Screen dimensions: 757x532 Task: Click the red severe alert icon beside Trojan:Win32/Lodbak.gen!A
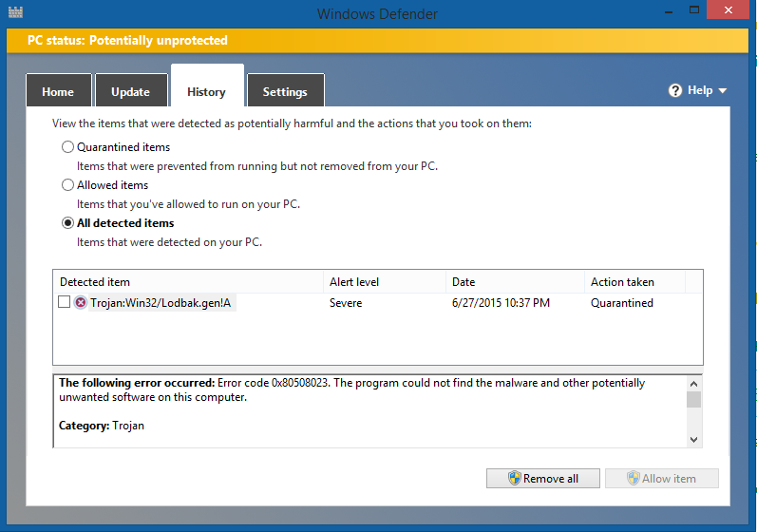80,303
